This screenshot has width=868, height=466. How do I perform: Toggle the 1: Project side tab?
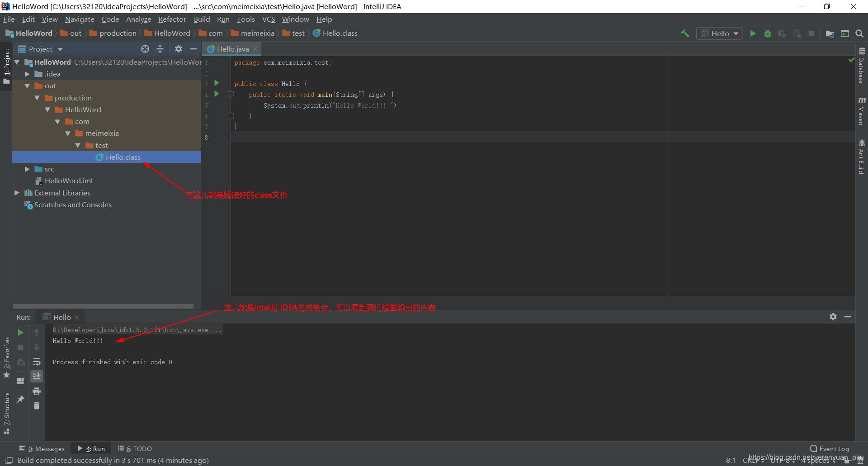6,66
